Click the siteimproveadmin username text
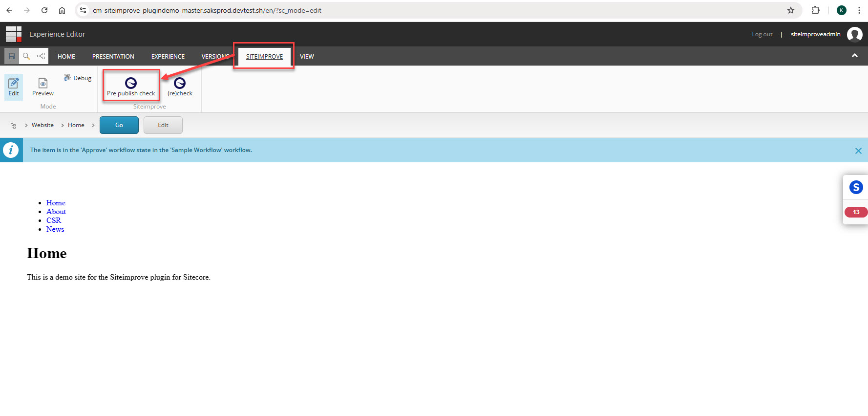Viewport: 868px width, 416px height. pos(816,34)
